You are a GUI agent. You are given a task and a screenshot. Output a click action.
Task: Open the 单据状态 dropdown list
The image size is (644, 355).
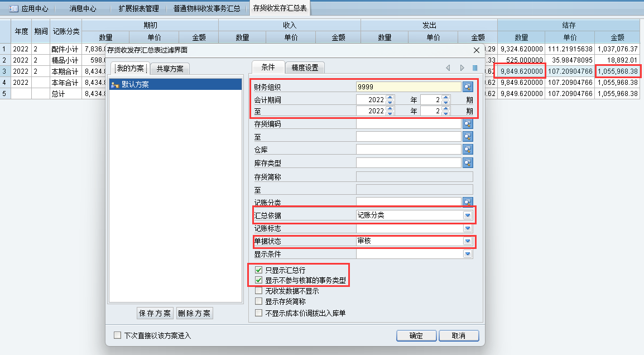[467, 241]
